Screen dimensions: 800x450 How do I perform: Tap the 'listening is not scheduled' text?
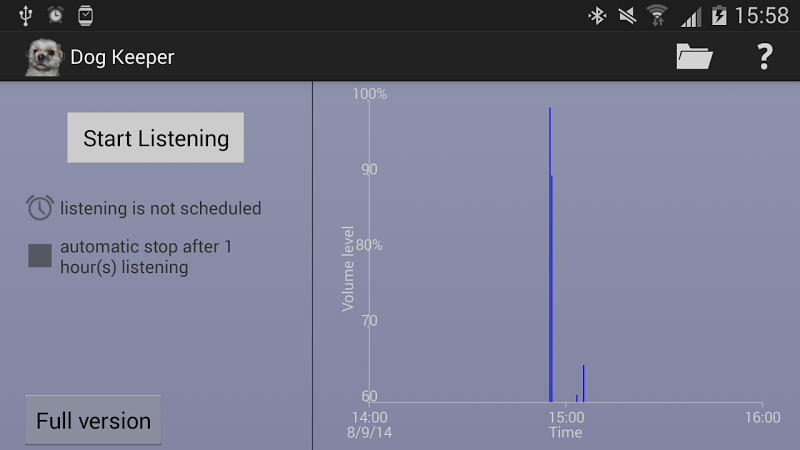pos(160,208)
